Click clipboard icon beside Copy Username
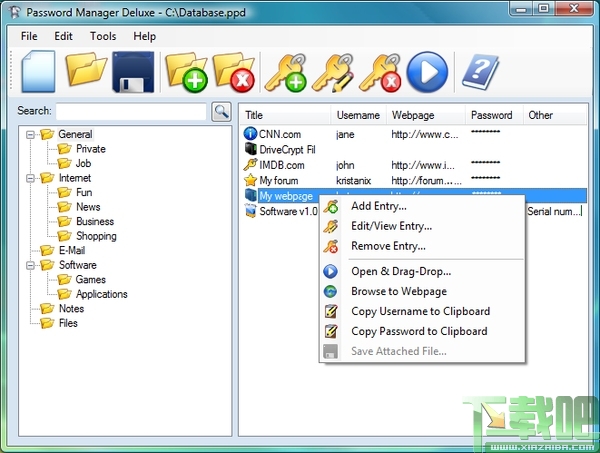 click(331, 311)
